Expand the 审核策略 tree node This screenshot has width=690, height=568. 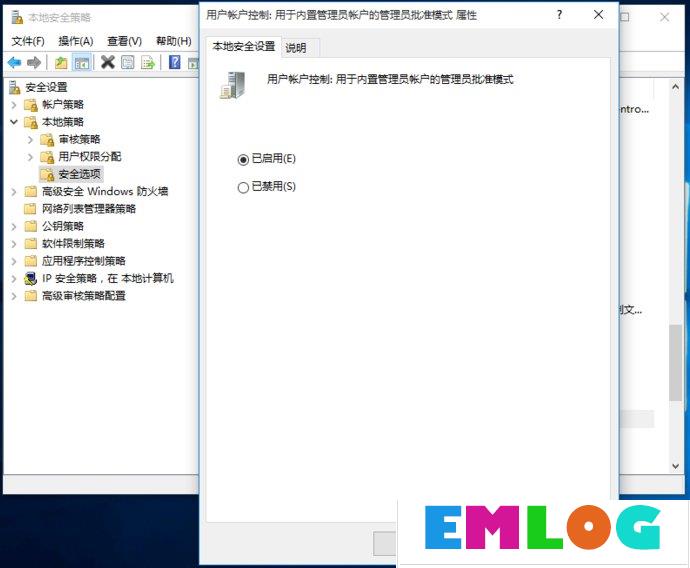pyautogui.click(x=30, y=139)
